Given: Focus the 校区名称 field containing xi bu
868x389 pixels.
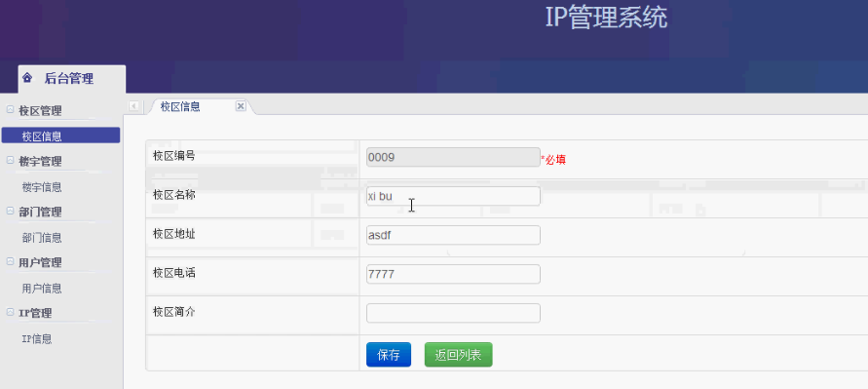Looking at the screenshot, I should 453,196.
